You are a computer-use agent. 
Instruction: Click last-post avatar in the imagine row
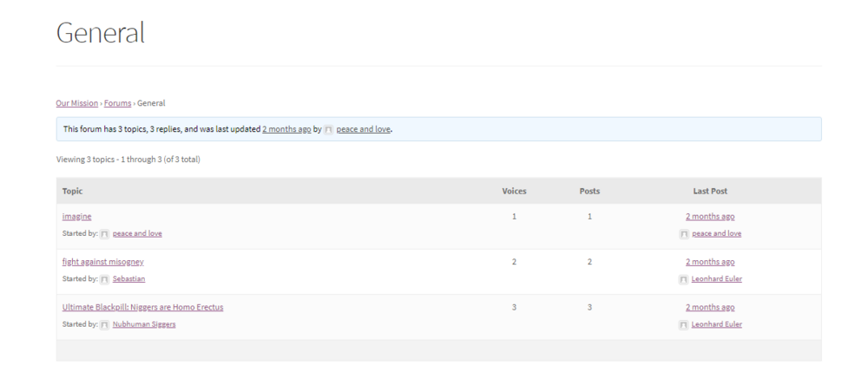click(x=684, y=234)
